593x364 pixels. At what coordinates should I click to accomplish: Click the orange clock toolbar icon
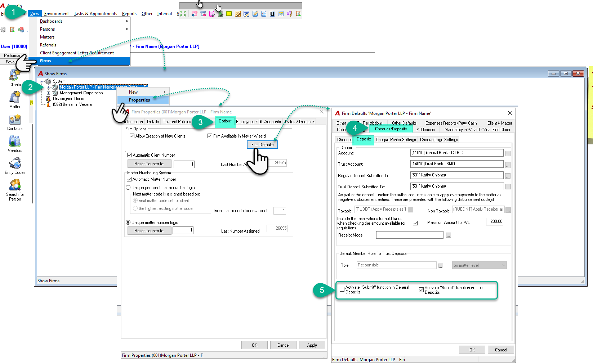tap(238, 14)
